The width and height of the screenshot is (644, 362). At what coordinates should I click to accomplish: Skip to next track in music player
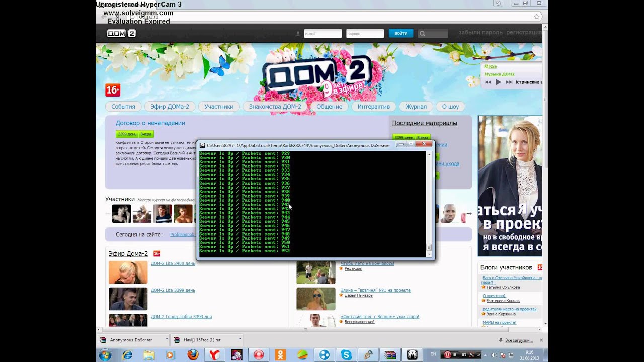(x=509, y=82)
